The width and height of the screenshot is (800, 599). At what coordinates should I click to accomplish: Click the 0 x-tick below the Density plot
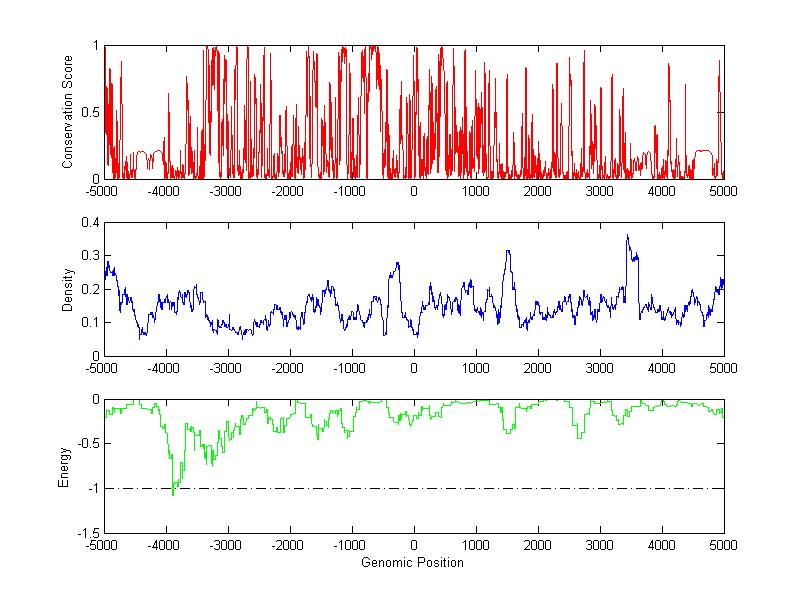tap(414, 368)
